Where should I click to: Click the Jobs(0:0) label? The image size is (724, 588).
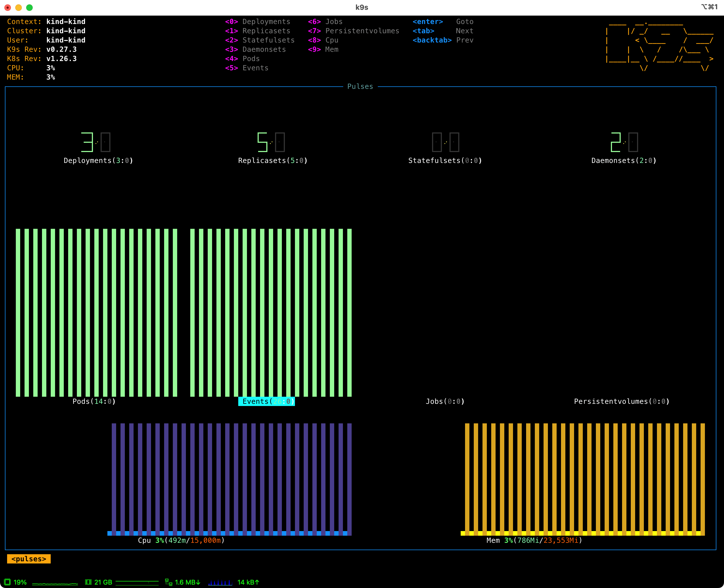(x=445, y=401)
